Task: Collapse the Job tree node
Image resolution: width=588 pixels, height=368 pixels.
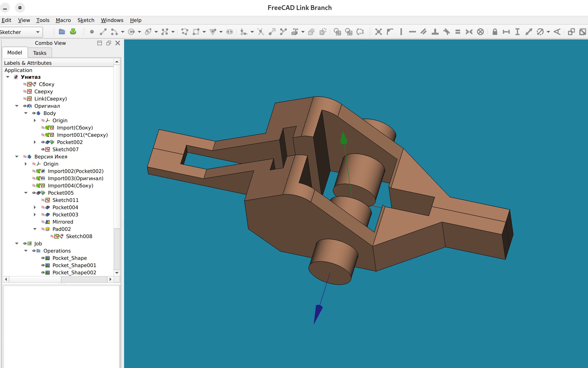Action: [17, 244]
